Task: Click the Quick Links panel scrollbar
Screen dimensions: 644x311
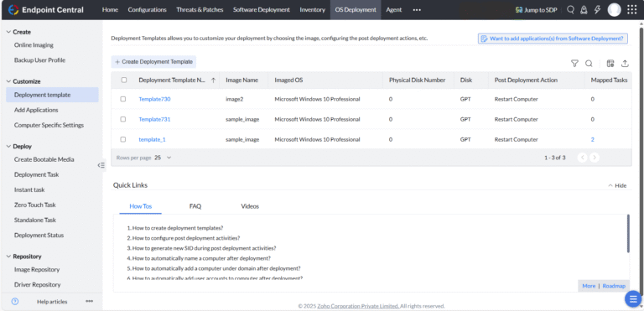Action: [x=628, y=233]
